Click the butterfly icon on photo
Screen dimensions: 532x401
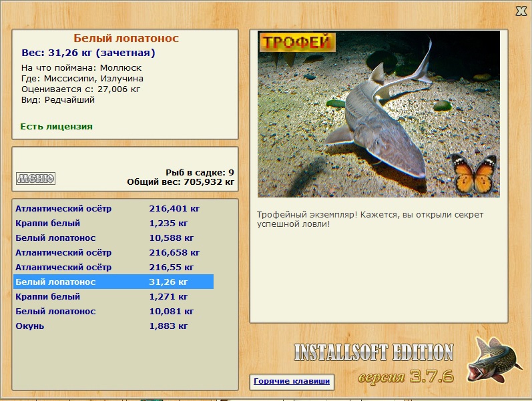point(474,174)
